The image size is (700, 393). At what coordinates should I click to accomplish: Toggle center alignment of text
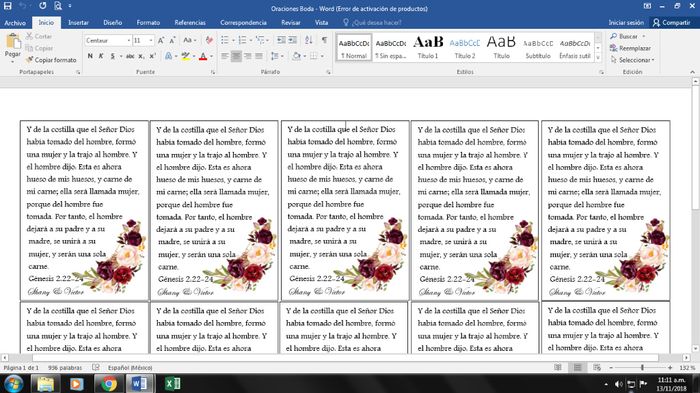(x=236, y=56)
